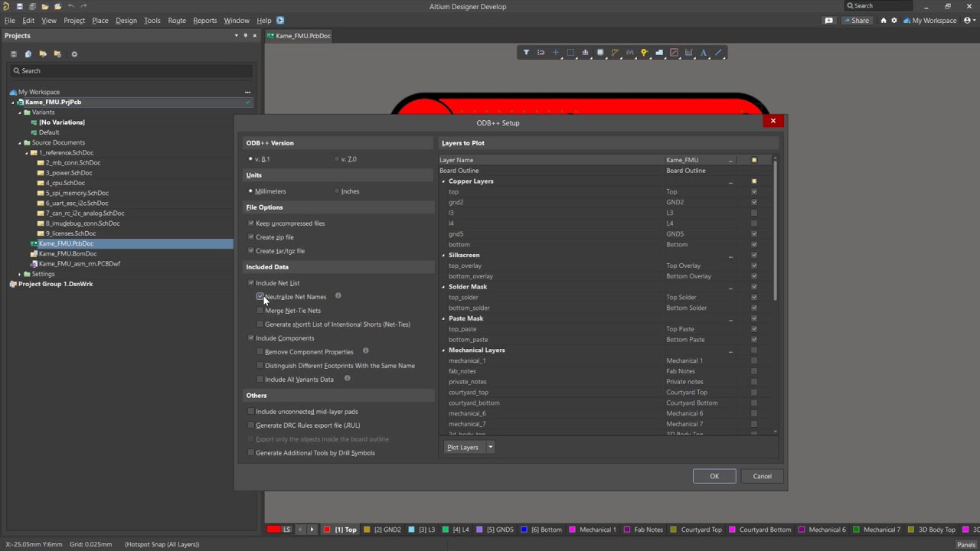This screenshot has height=551, width=980.
Task: Select the place component chip icon
Action: (600, 53)
